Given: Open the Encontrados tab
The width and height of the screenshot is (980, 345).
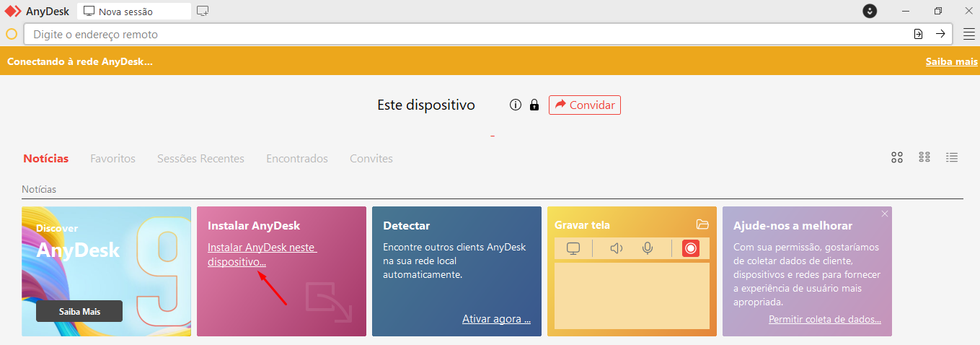Looking at the screenshot, I should coord(297,158).
